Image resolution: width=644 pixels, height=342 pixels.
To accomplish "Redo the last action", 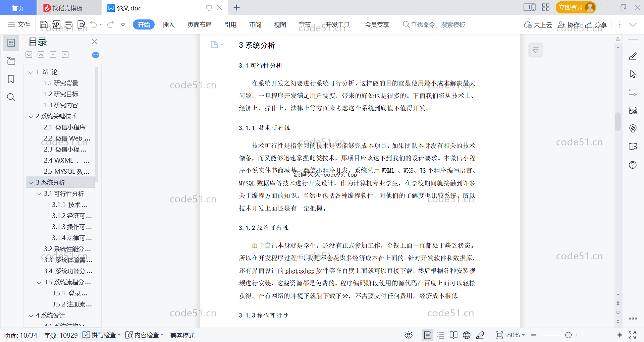I will coord(111,24).
